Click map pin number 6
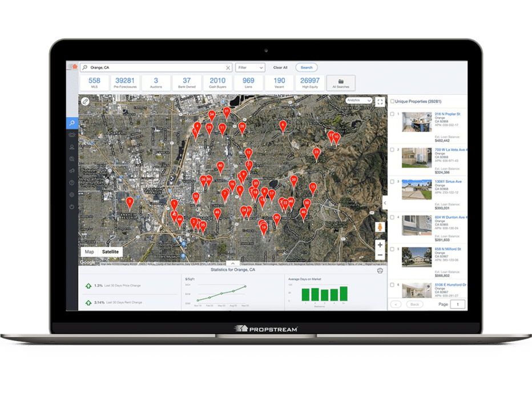 (283, 126)
